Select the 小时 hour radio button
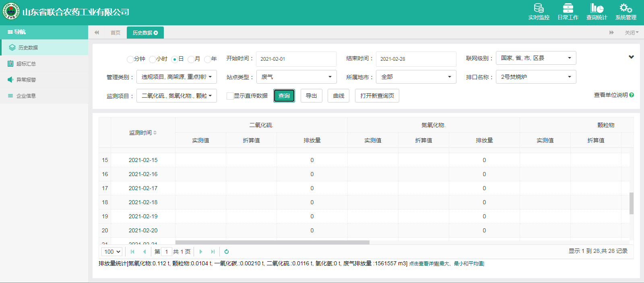The image size is (644, 283). (152, 59)
